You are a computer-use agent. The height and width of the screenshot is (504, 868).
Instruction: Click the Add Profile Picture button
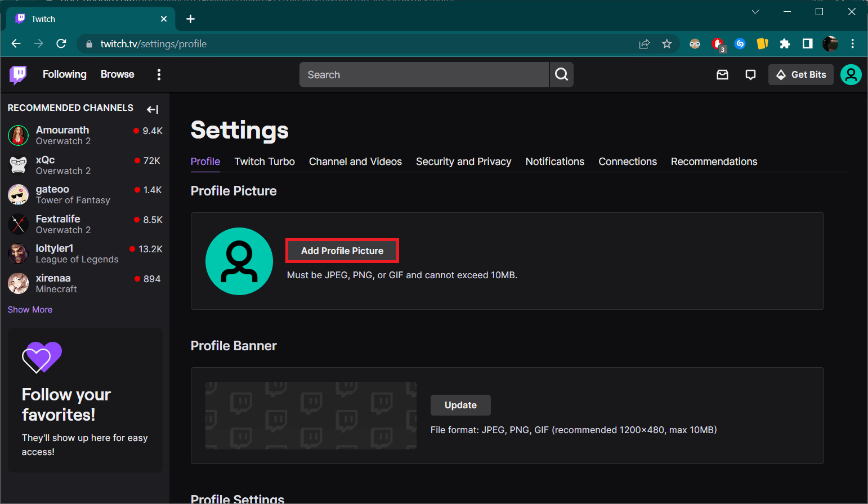[342, 251]
